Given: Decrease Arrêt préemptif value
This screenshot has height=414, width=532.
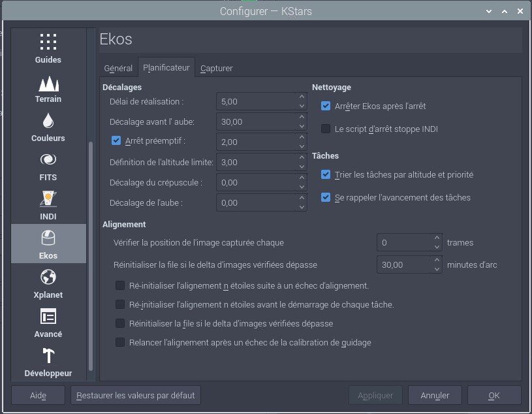Looking at the screenshot, I should [x=302, y=146].
